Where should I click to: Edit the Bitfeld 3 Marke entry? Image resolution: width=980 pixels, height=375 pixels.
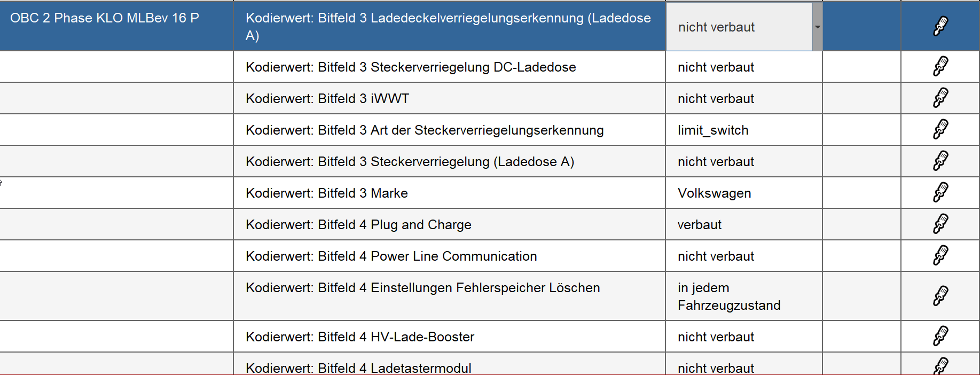[x=940, y=193]
